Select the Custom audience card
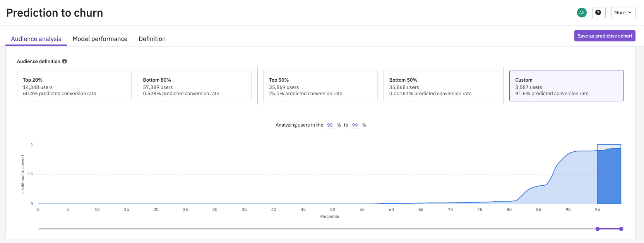The height and width of the screenshot is (243, 644). pyautogui.click(x=566, y=86)
